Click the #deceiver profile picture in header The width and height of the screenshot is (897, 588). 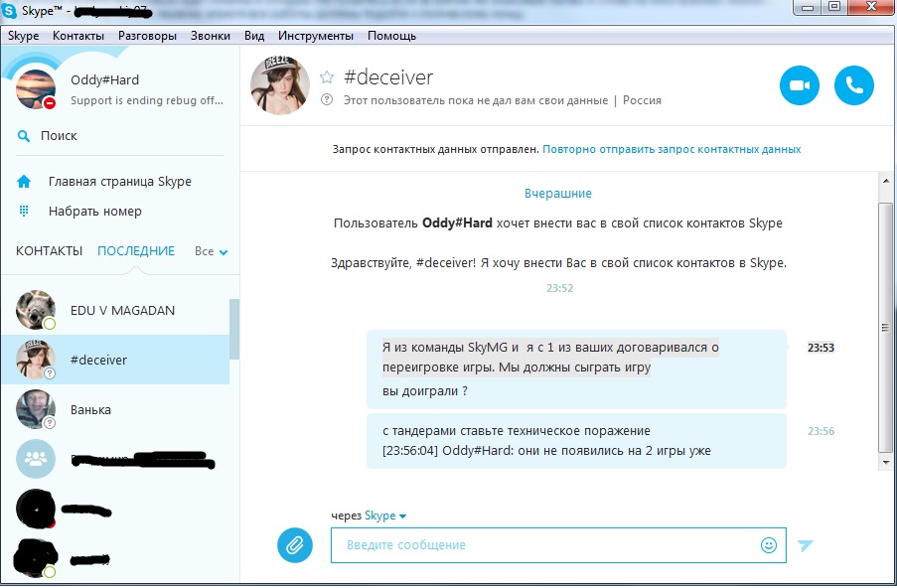(280, 85)
